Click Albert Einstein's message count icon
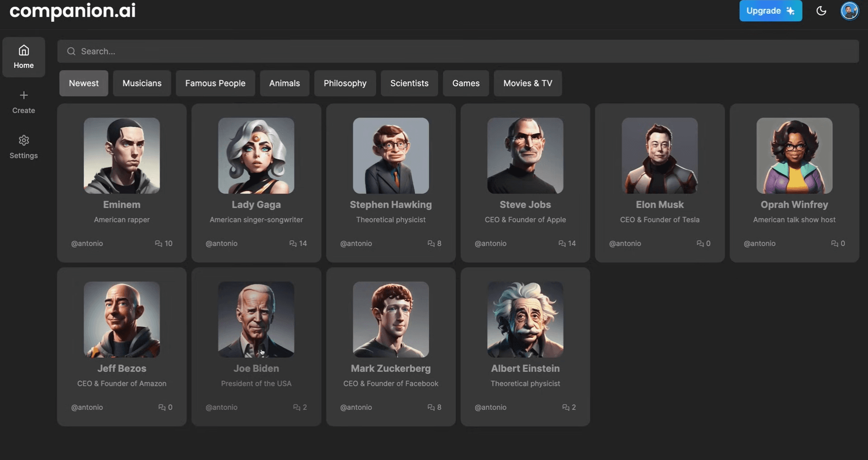Image resolution: width=868 pixels, height=460 pixels. [x=566, y=407]
